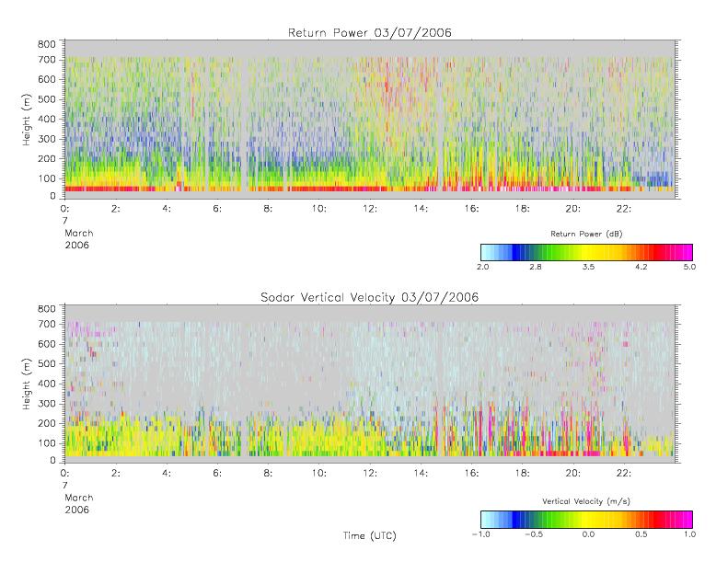The height and width of the screenshot is (562, 728).
Task: Click the 3.5 tick on Return Power color bar
Action: point(588,267)
